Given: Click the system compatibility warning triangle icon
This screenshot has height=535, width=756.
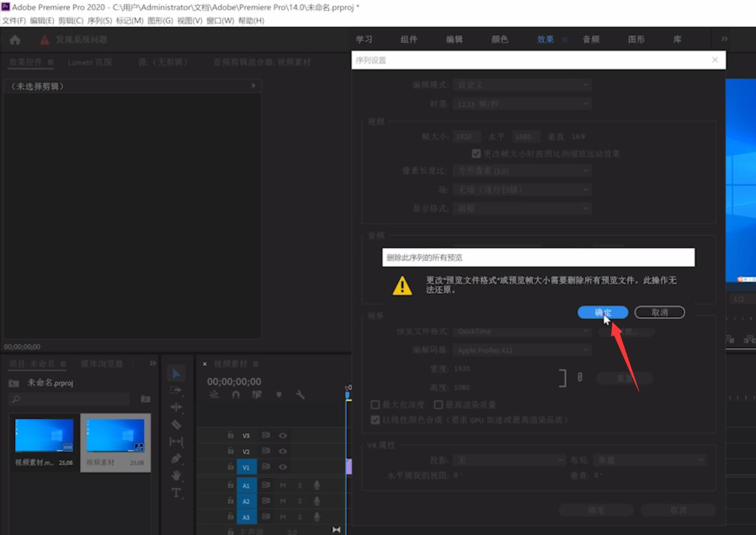Looking at the screenshot, I should 44,40.
